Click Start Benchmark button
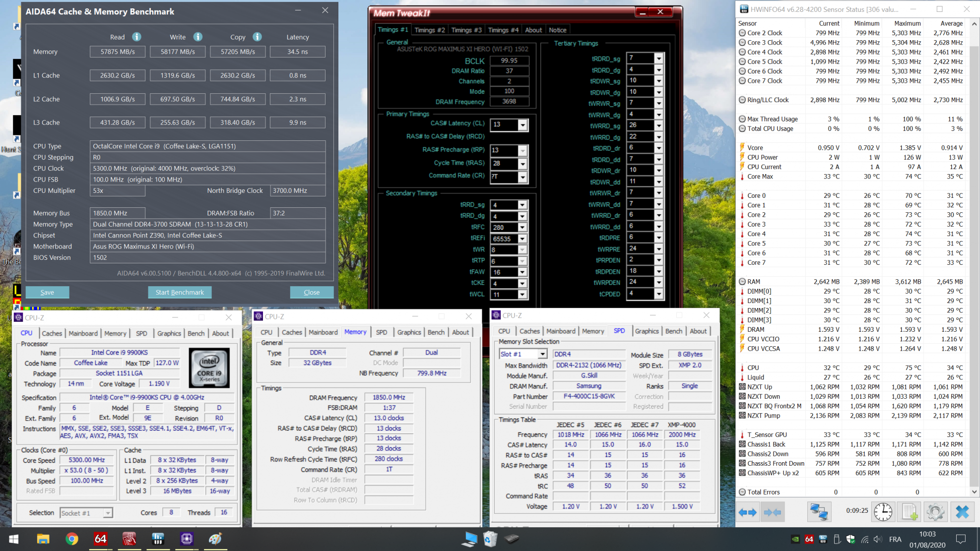 [180, 292]
